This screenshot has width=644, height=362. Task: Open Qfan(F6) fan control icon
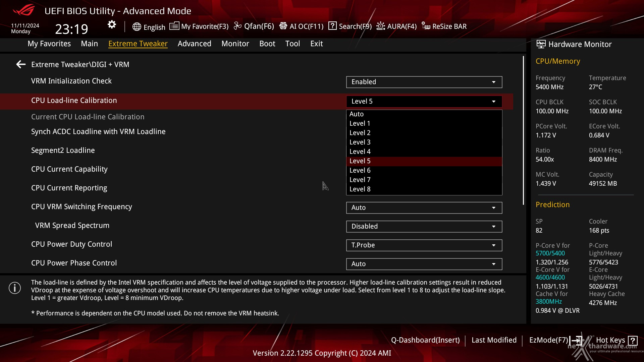click(x=237, y=26)
